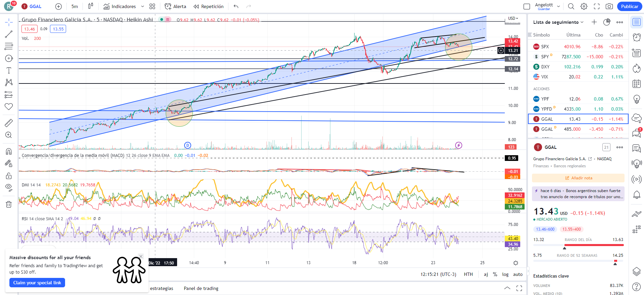Collapse the bottom panel chevron
The image size is (644, 295).
pyautogui.click(x=507, y=288)
